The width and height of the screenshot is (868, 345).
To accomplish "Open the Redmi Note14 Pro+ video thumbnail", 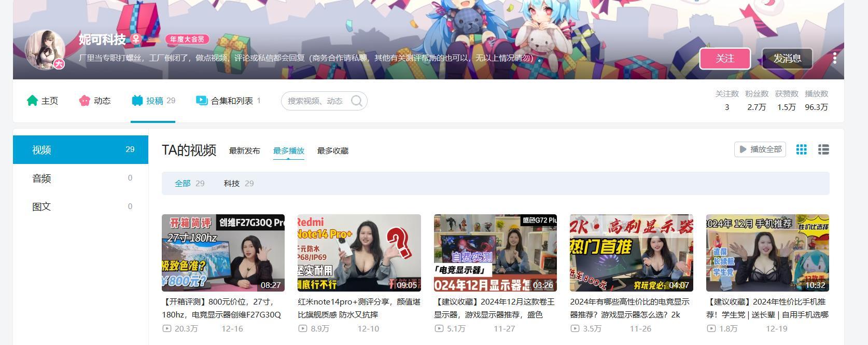I will [359, 253].
